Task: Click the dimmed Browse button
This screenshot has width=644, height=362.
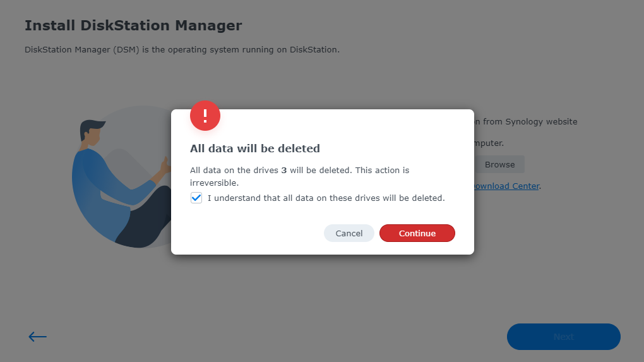Action: (x=499, y=164)
